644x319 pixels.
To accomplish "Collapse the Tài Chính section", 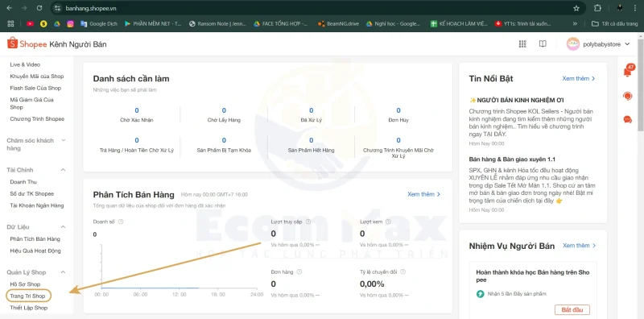I will point(64,170).
